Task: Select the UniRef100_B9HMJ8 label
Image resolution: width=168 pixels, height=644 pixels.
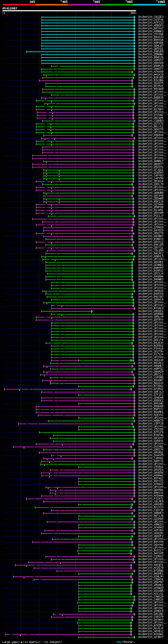Action: click(x=151, y=66)
